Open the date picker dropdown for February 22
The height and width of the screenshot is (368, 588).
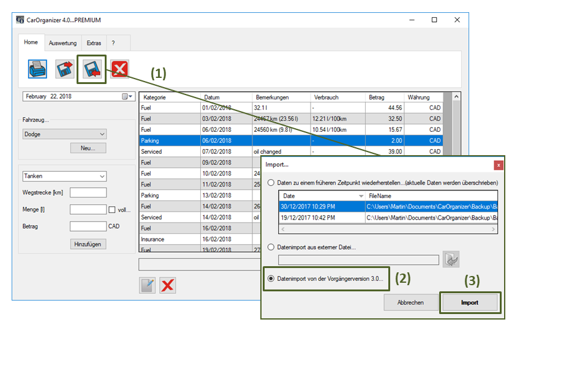click(127, 96)
